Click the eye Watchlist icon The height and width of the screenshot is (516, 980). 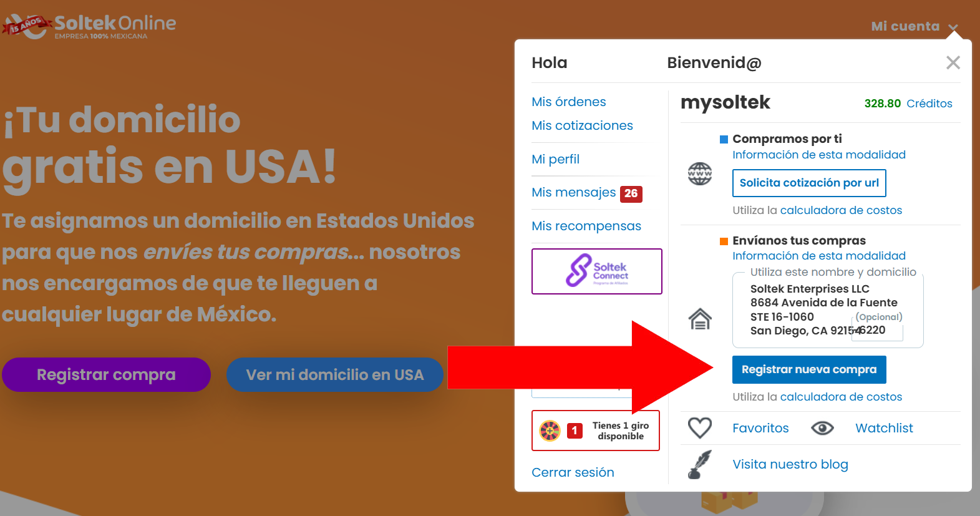click(823, 428)
